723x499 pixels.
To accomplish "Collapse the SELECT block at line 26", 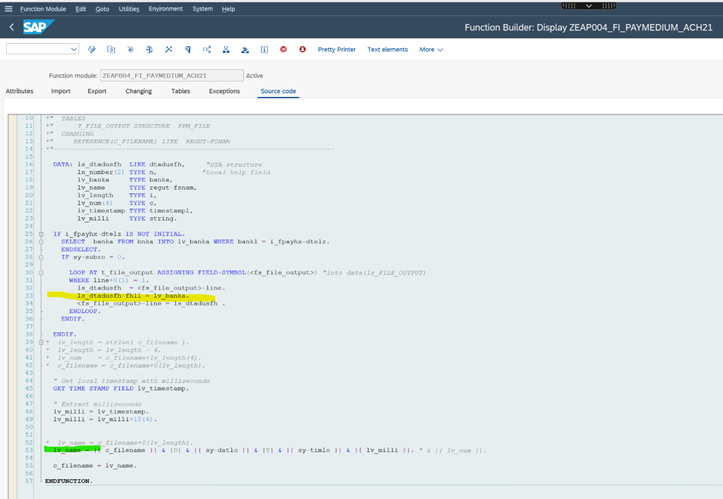I will coord(41,242).
